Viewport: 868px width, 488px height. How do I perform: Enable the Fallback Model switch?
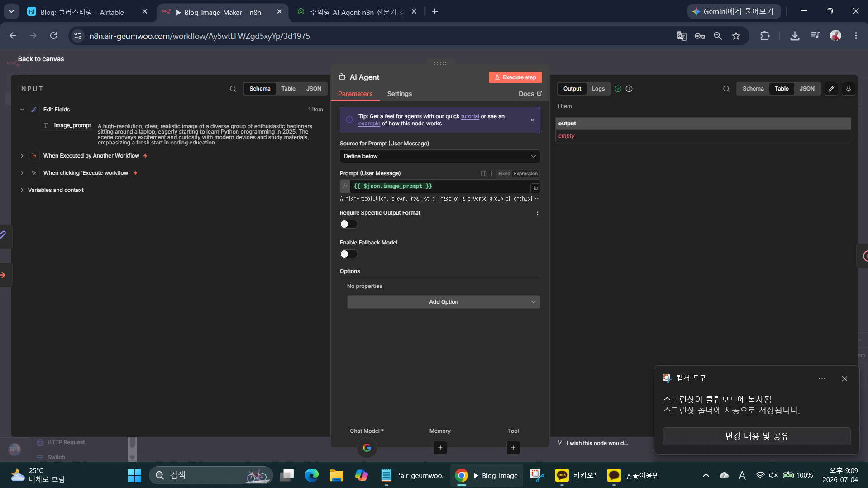coord(348,254)
